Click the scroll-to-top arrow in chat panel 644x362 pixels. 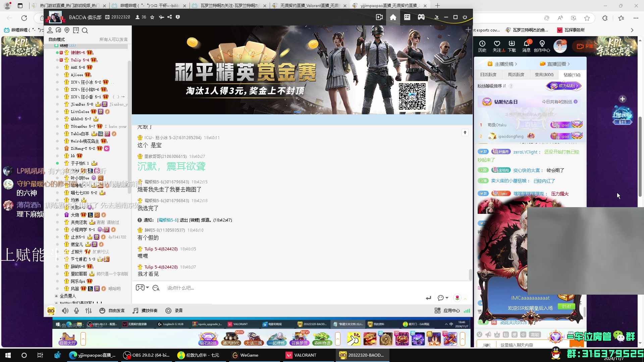click(465, 132)
